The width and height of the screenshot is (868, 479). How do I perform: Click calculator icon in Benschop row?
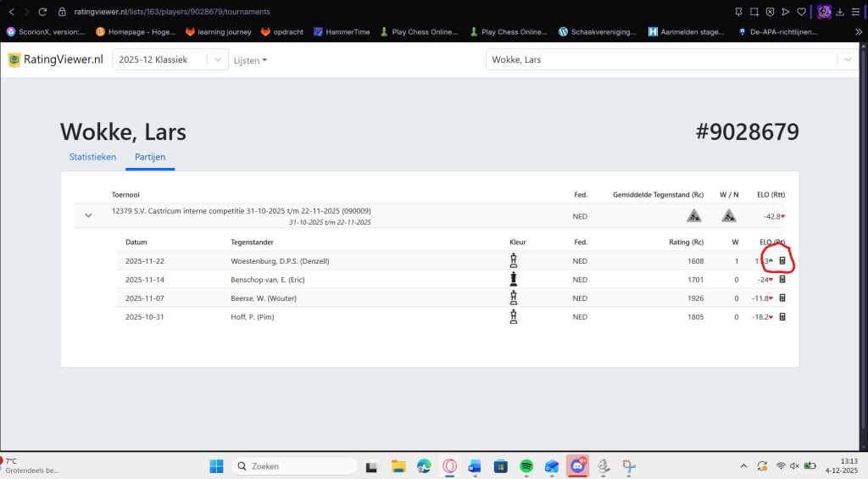[782, 280]
